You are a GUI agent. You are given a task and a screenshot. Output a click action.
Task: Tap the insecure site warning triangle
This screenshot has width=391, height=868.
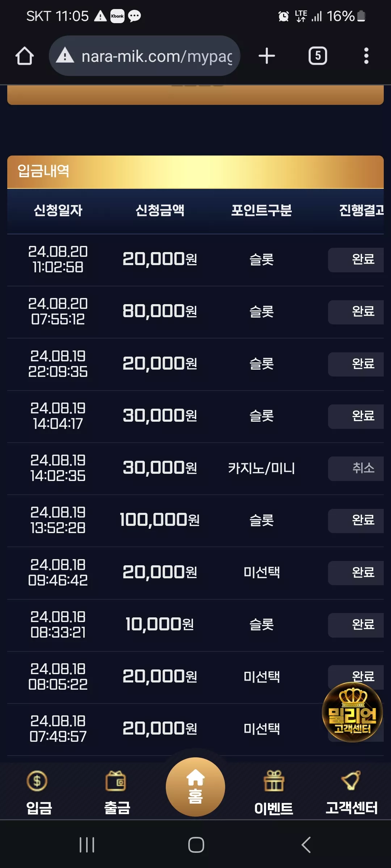[x=65, y=56]
